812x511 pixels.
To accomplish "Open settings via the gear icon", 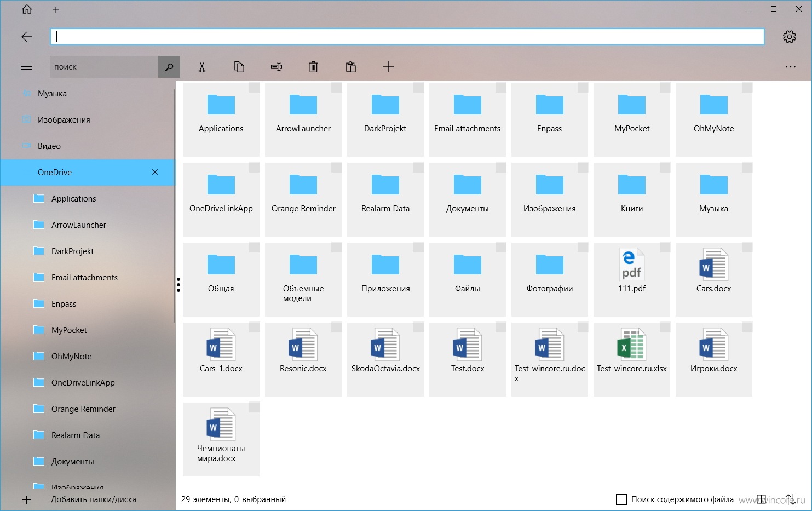I will [x=790, y=37].
